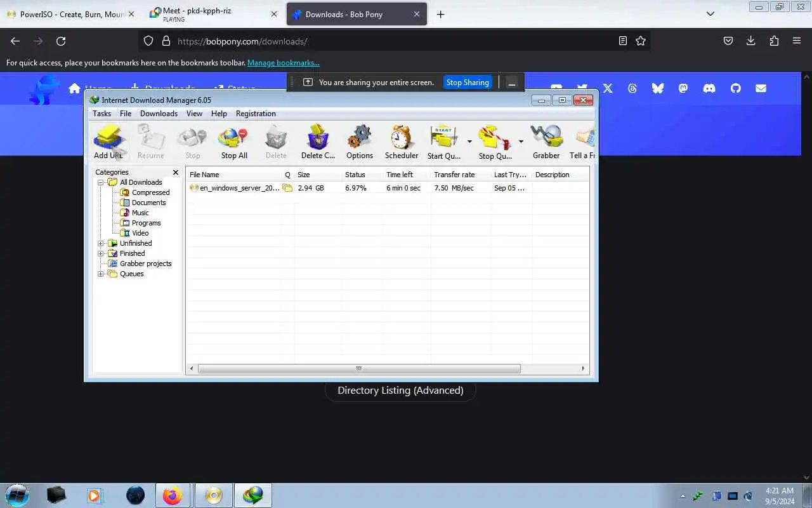
Task: Click the Resume toolbar icon
Action: pos(151,142)
